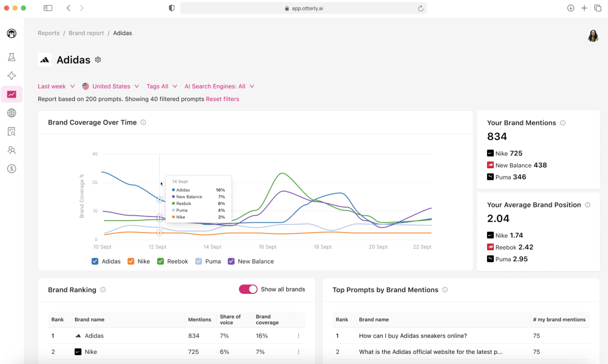Click the Otterly otter logo in sidebar
This screenshot has width=608, height=364.
coord(11,34)
